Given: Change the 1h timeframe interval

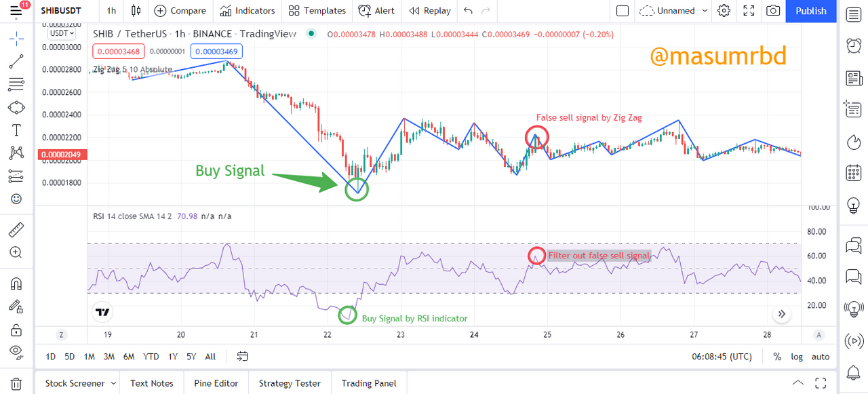Looking at the screenshot, I should tap(111, 11).
